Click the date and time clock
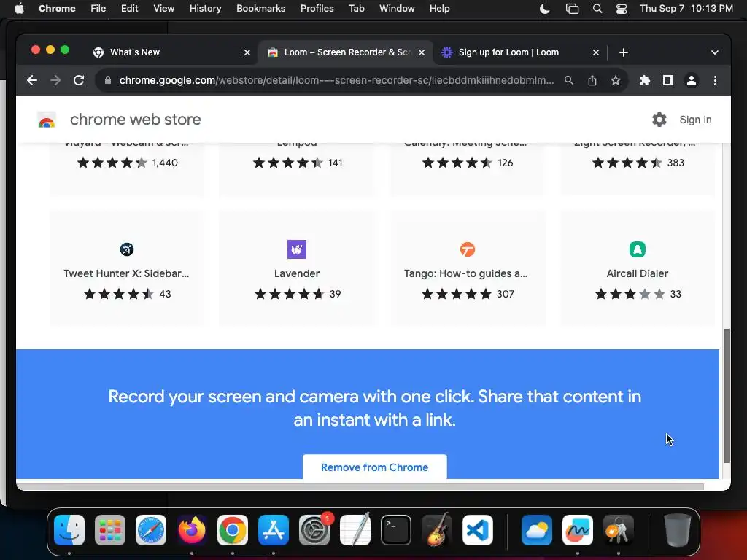Viewport: 747px width, 560px height. click(x=686, y=9)
